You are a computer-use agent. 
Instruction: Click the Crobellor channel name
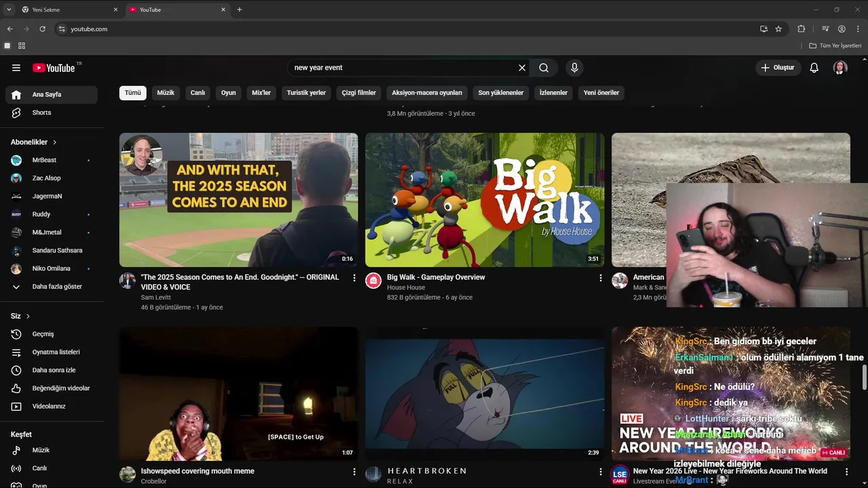pyautogui.click(x=154, y=481)
